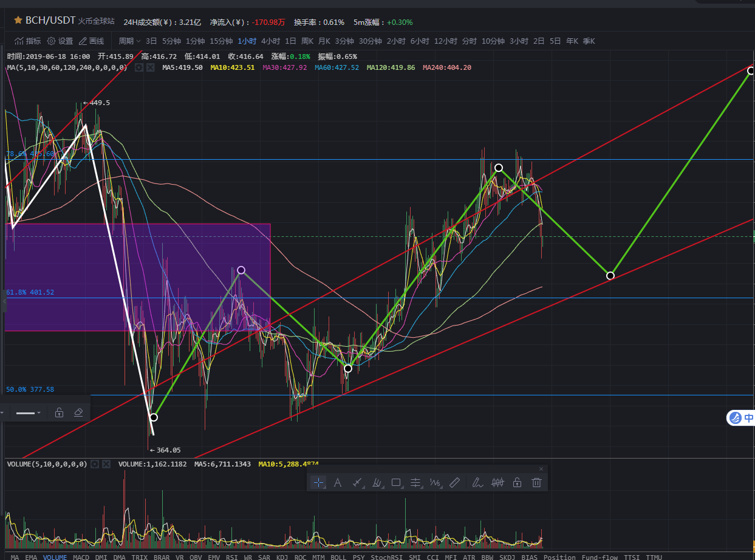Enable the KDJ indicator
Screen dimensions: 755x560
pyautogui.click(x=282, y=557)
